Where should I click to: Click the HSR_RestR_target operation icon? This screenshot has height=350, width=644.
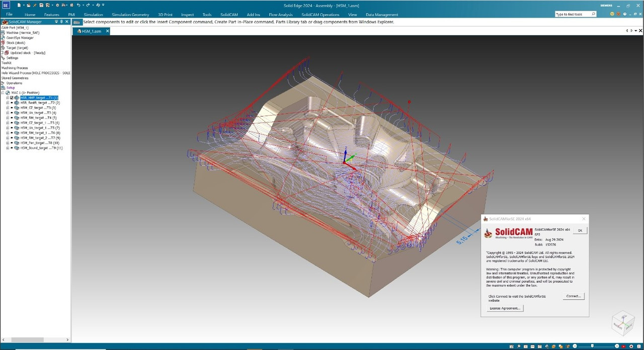(17, 103)
